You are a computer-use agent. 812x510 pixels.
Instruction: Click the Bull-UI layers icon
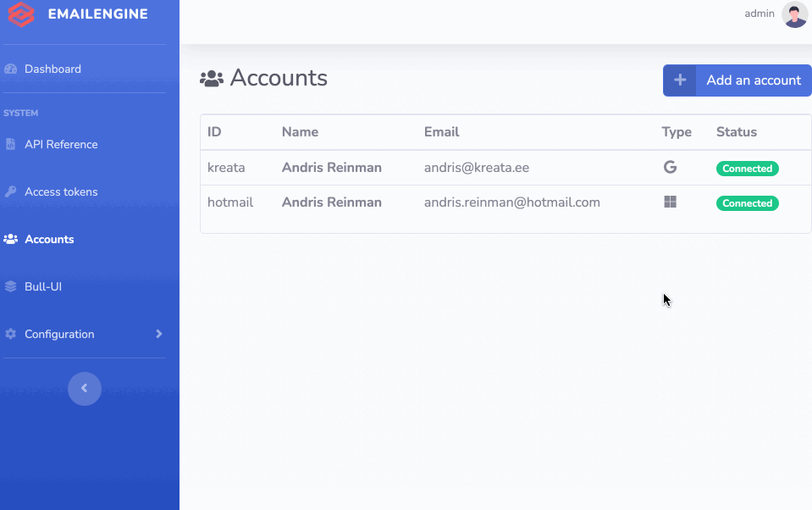(x=10, y=286)
